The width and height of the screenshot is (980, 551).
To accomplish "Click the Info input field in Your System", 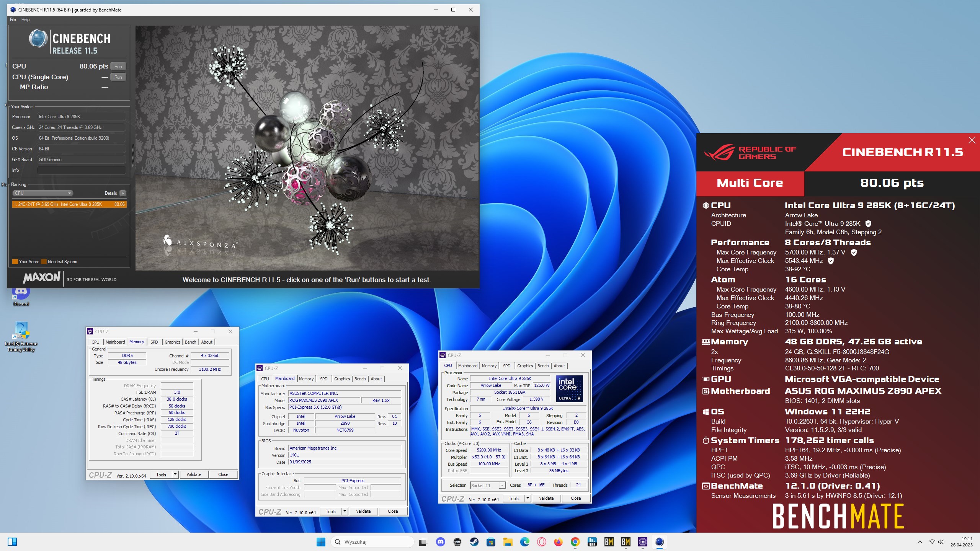I will (x=82, y=170).
